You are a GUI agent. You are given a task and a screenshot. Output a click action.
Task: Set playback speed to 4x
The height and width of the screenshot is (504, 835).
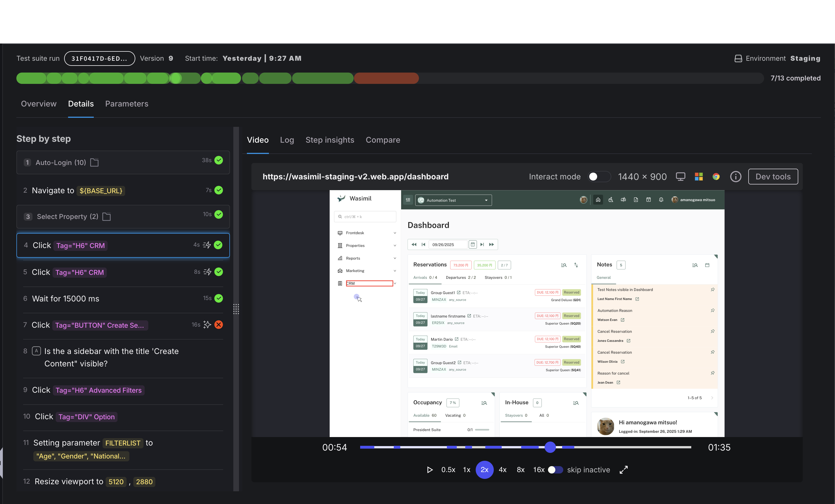(503, 470)
